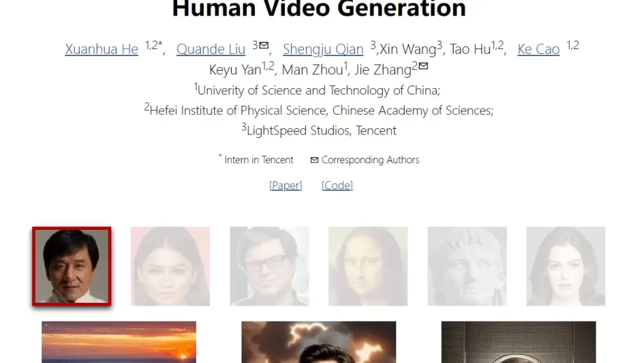The image size is (644, 363).
Task: Select the long-haired woman face on pink background
Action: coord(170,266)
